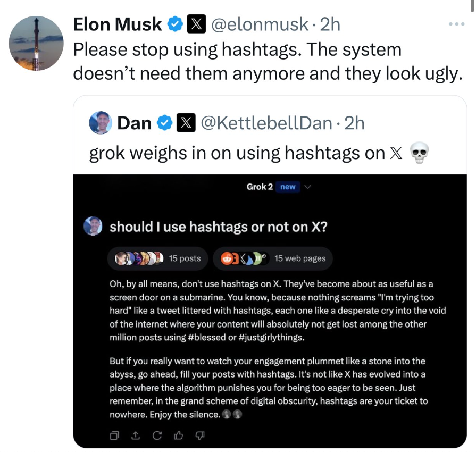Image resolution: width=476 pixels, height=452 pixels.
Task: Visit the @elonmusk handle link
Action: [x=260, y=24]
